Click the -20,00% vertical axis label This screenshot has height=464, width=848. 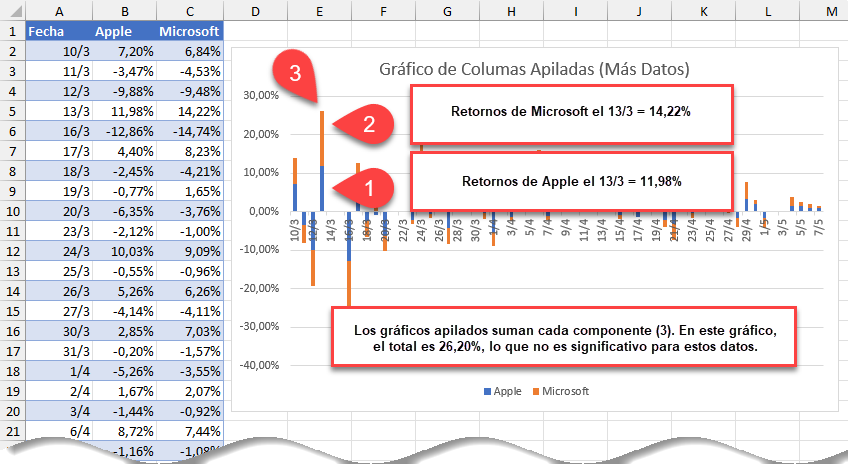(260, 288)
